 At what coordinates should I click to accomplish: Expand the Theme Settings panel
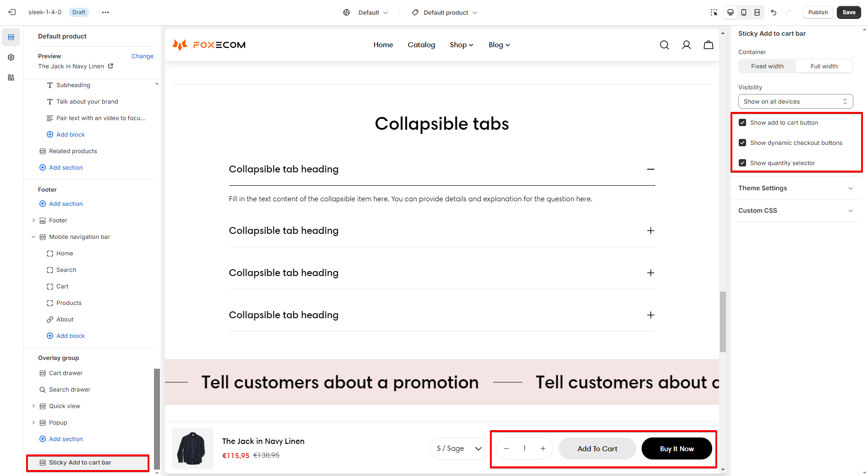pos(796,188)
